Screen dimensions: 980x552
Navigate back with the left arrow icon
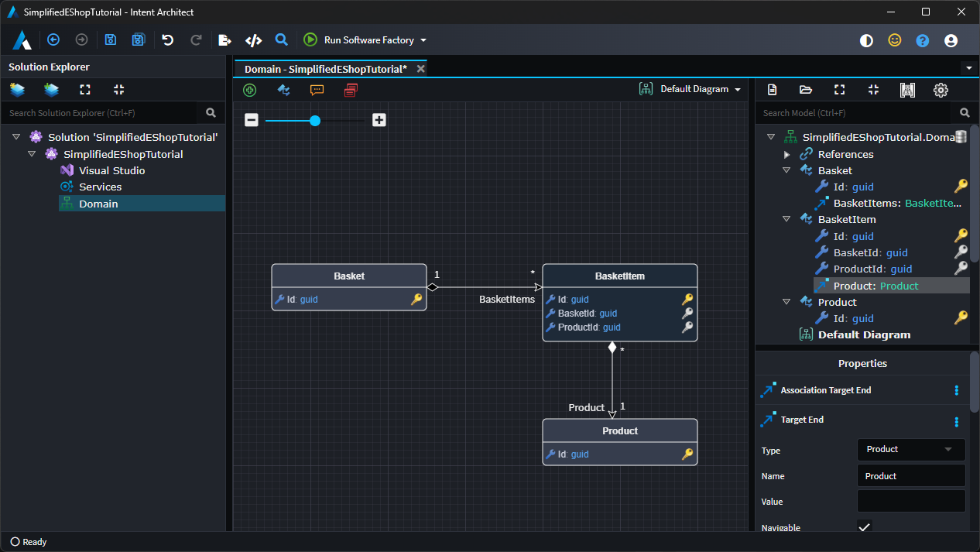tap(53, 40)
